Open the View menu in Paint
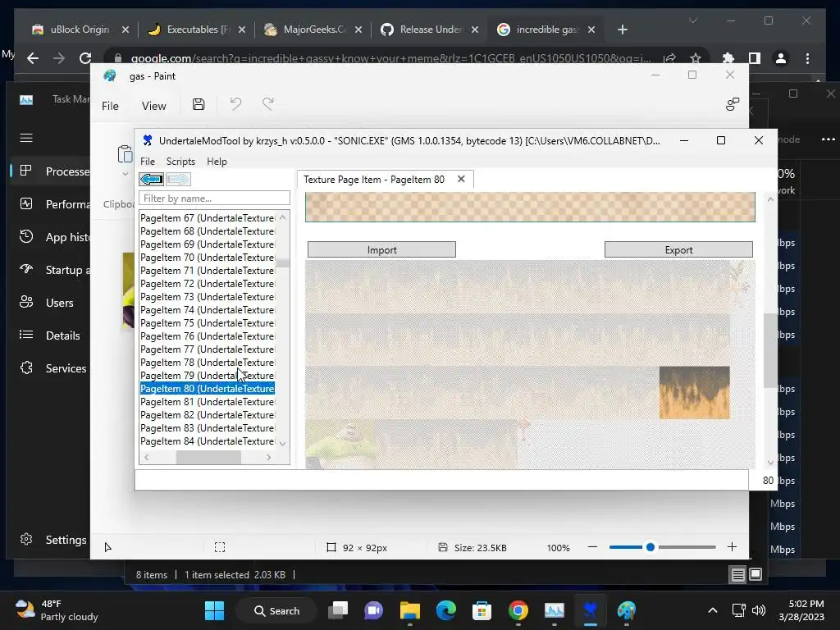The image size is (840, 630). (153, 106)
